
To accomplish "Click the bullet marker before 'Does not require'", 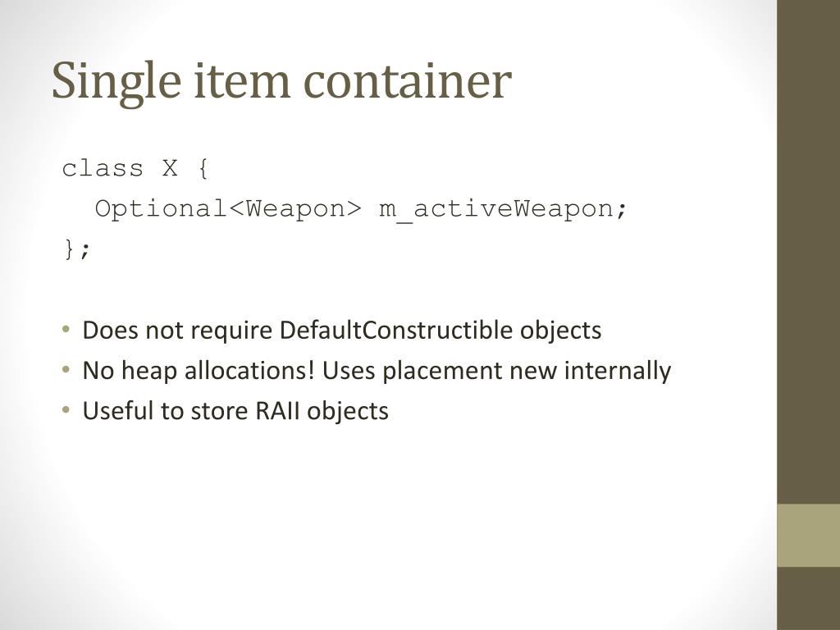I will [x=66, y=328].
